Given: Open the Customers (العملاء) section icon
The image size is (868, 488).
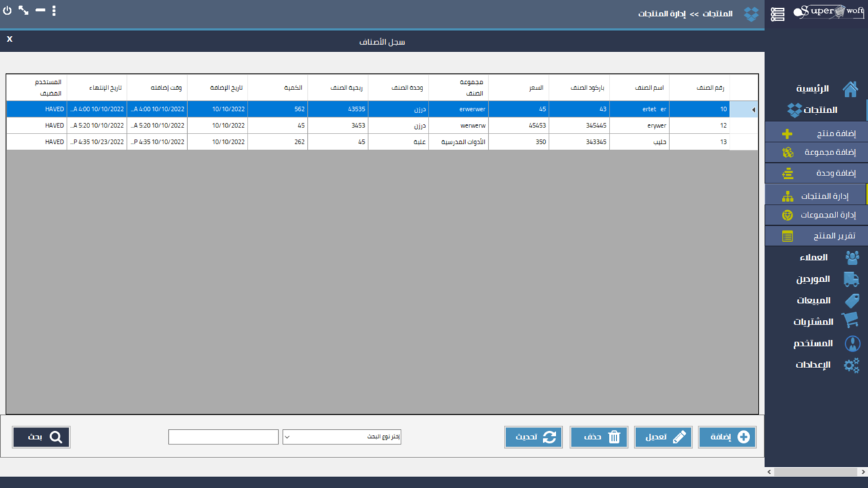Looking at the screenshot, I should [x=851, y=258].
